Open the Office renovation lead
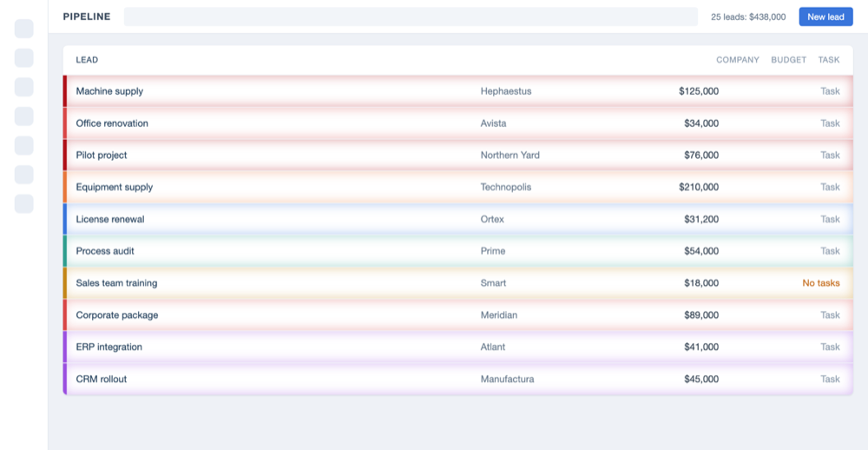Screen dimensions: 868x450 (x=112, y=123)
